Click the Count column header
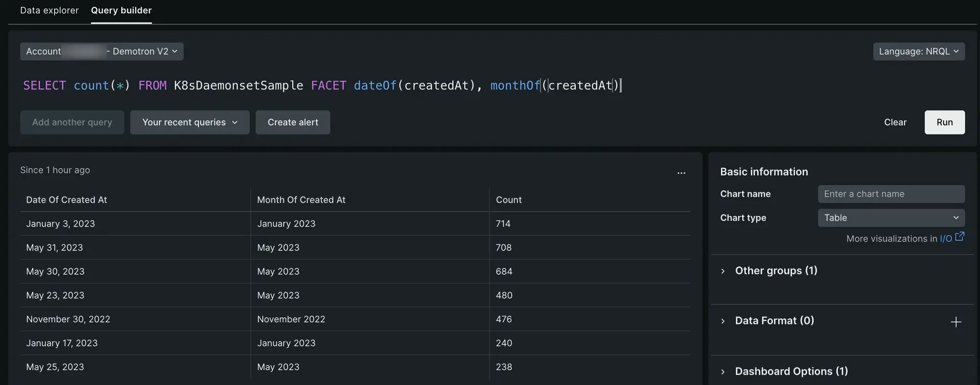This screenshot has height=385, width=980. click(508, 200)
